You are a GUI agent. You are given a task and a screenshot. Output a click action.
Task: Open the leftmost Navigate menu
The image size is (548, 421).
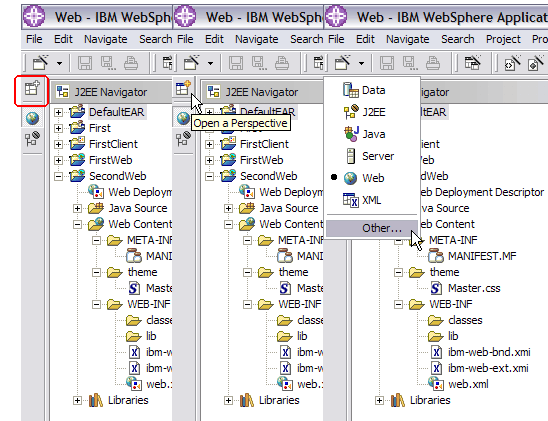106,39
